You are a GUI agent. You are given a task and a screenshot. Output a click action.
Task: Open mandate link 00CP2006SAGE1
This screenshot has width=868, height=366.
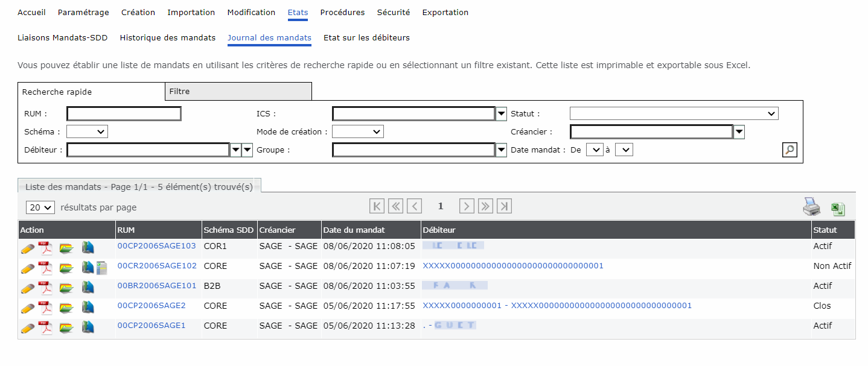(x=152, y=326)
